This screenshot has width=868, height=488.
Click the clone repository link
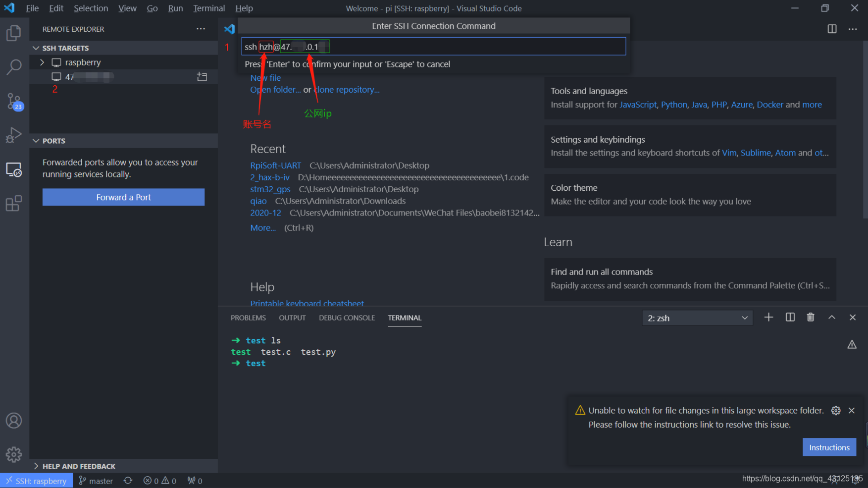347,90
